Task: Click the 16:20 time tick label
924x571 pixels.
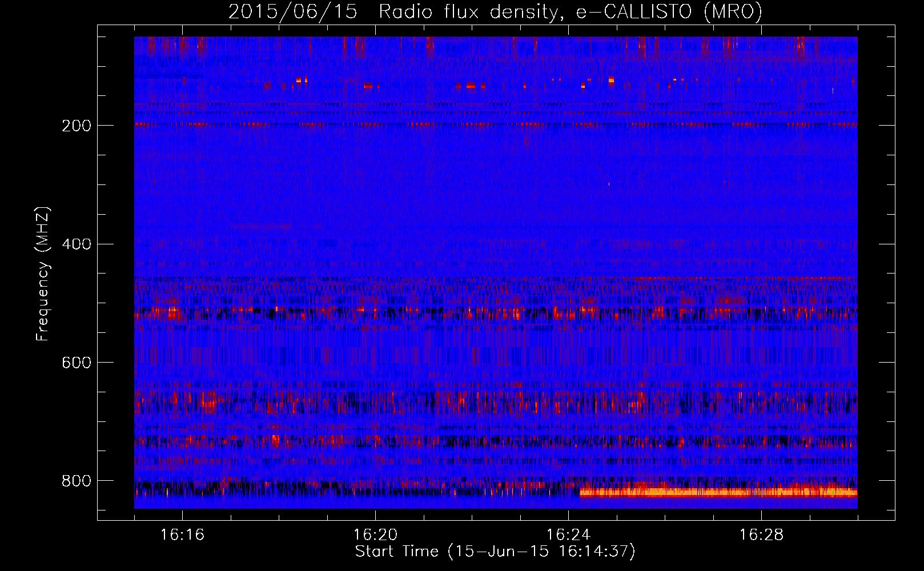Action: (x=375, y=534)
